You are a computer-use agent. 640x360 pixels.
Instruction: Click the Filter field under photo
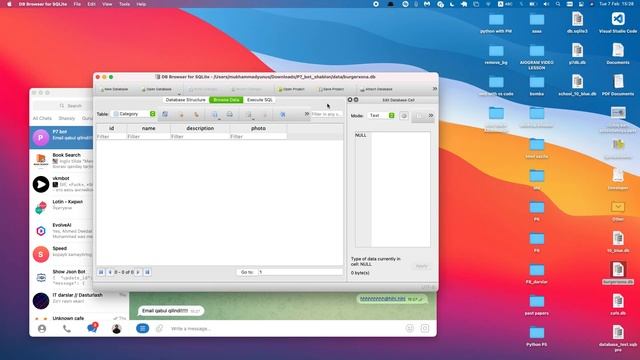tap(258, 136)
